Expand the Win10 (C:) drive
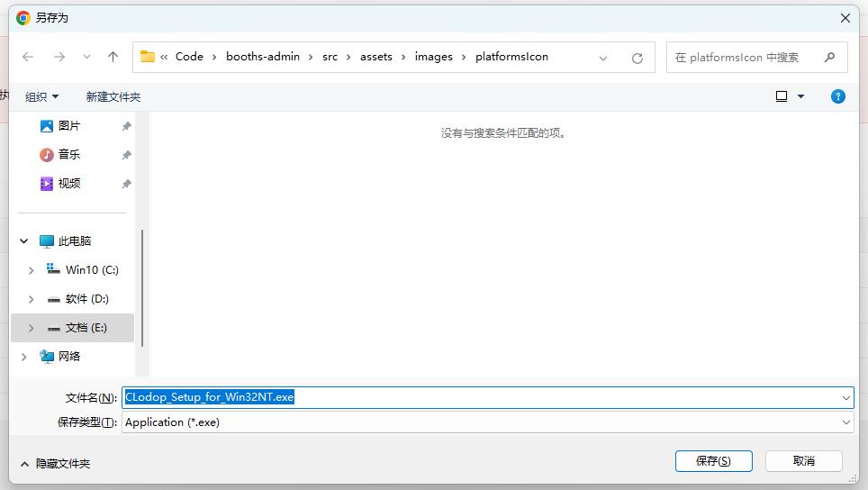Image resolution: width=868 pixels, height=490 pixels. 31,270
